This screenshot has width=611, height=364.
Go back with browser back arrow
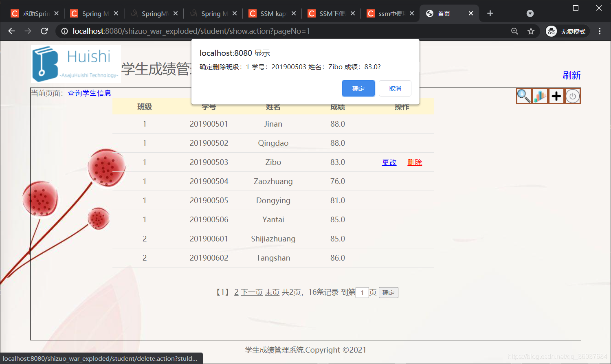point(11,31)
